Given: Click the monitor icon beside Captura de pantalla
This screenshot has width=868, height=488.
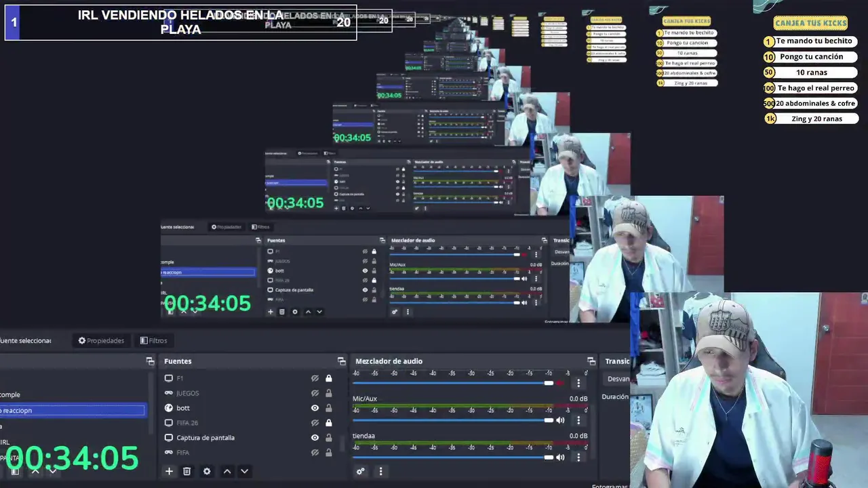Looking at the screenshot, I should pos(169,438).
